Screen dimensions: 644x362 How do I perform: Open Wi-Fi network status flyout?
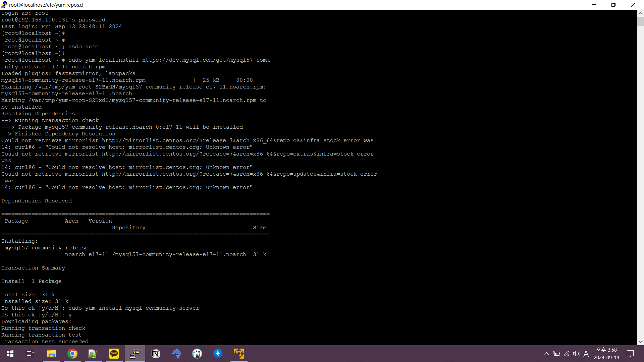pos(567,354)
